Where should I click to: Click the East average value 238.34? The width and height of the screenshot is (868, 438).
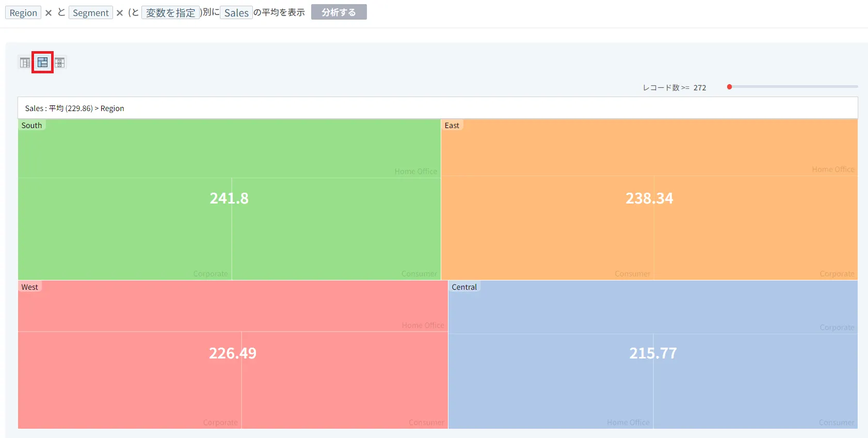click(649, 198)
